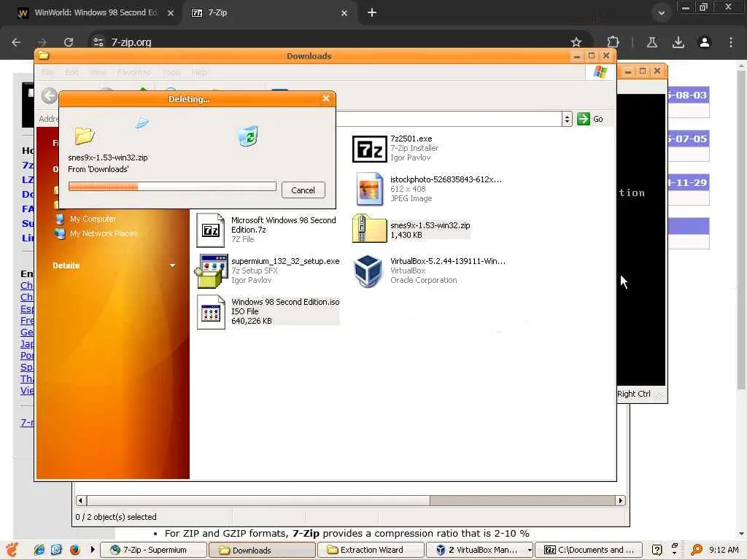747x560 pixels.
Task: Click the My Network Places sidebar link
Action: 104,233
